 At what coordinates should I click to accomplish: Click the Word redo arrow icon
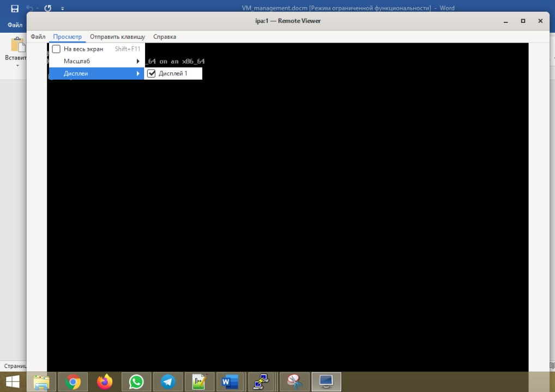point(47,8)
